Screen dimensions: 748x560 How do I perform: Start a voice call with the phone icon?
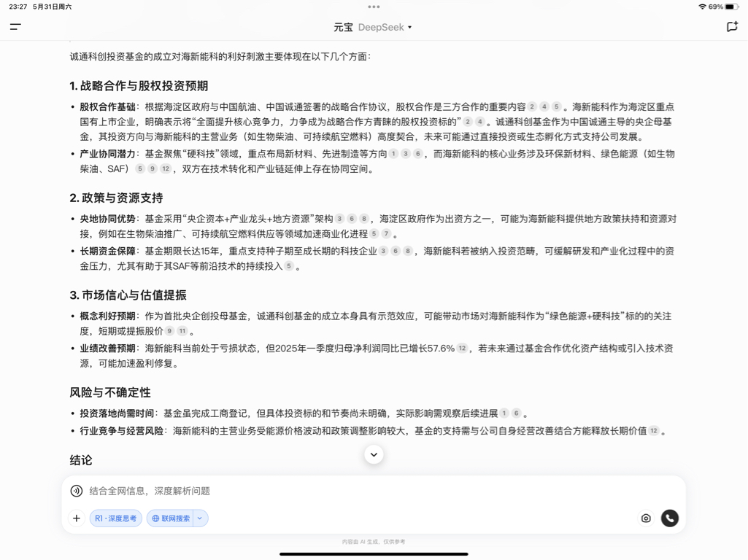point(670,518)
